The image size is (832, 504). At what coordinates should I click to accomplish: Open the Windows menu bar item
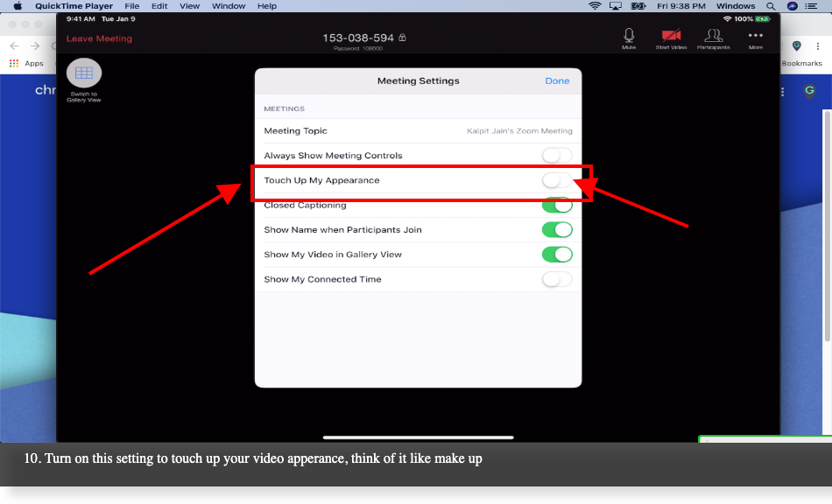pyautogui.click(x=736, y=6)
